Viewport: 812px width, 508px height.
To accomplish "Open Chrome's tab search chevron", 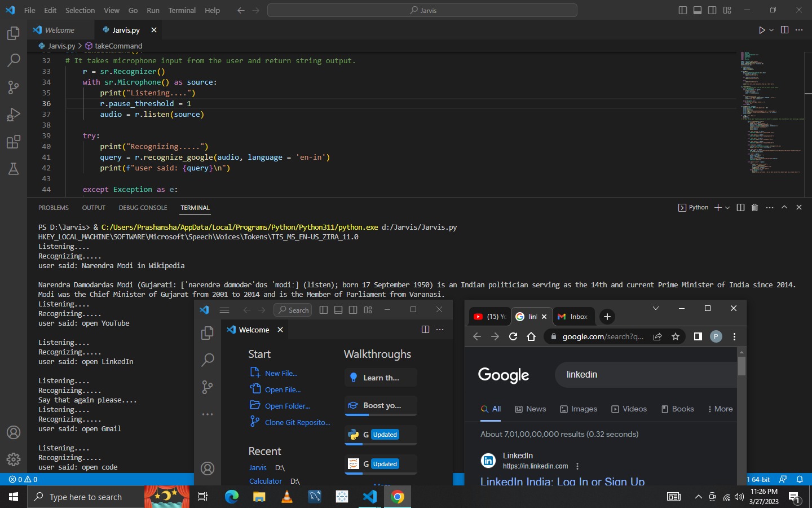I will click(655, 308).
